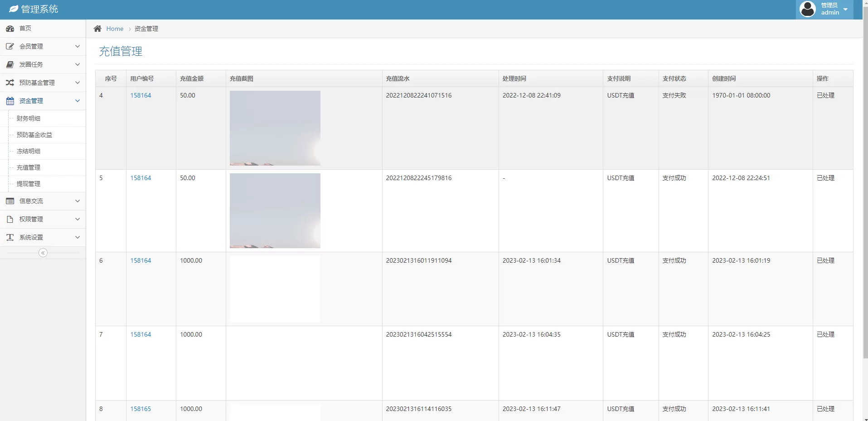Click the file icon for 权限管理
Viewport: 868px width, 421px height.
coord(10,219)
